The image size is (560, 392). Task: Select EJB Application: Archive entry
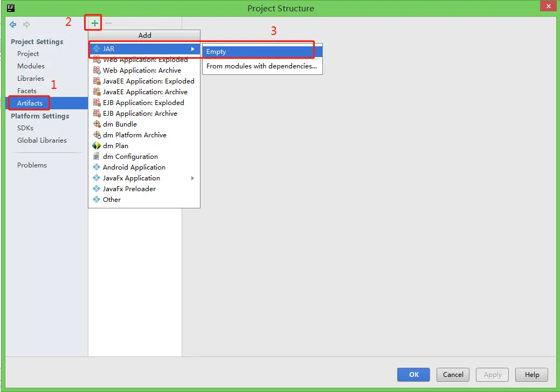[144, 113]
